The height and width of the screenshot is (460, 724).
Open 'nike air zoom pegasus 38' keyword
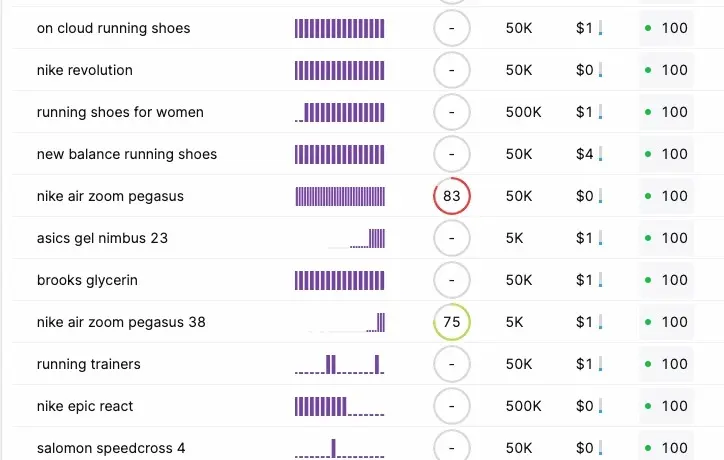pyautogui.click(x=121, y=322)
